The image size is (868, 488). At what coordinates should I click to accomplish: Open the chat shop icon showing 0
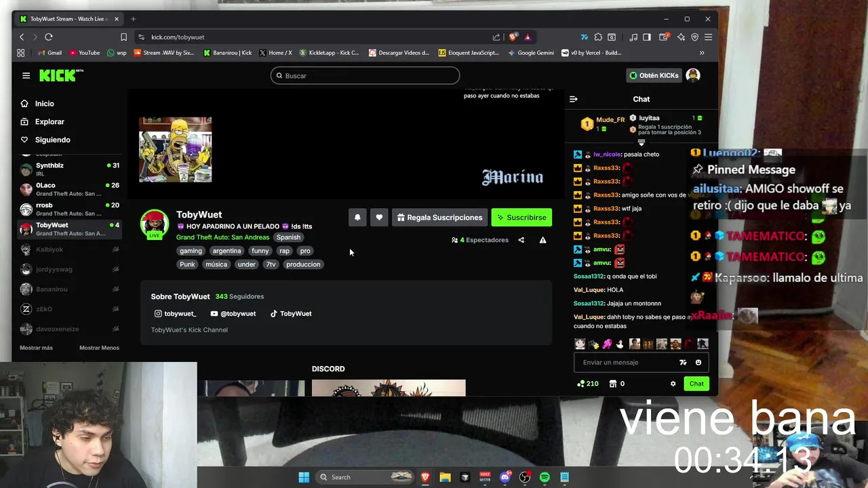[616, 384]
